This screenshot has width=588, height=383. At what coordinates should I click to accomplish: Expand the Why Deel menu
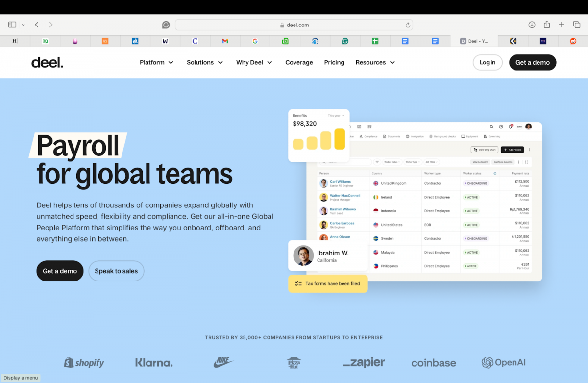254,62
